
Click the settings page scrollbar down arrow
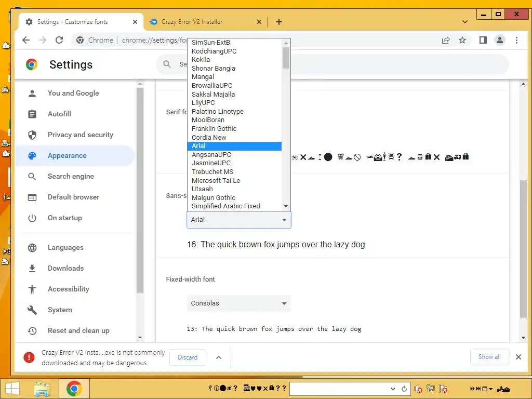[x=523, y=338]
